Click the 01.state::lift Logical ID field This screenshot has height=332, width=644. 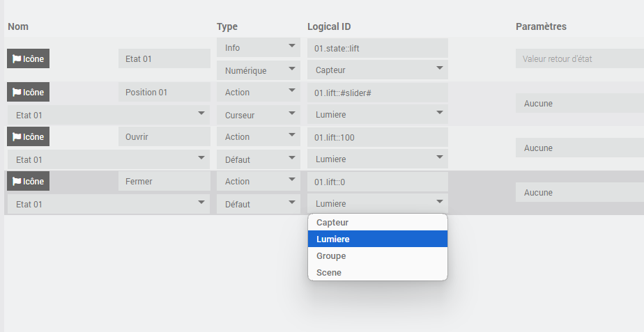pyautogui.click(x=377, y=48)
